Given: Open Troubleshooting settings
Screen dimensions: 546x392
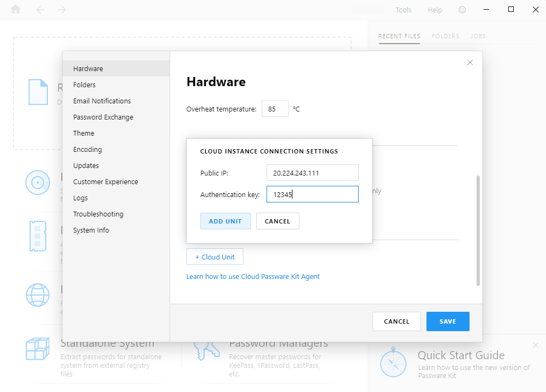Looking at the screenshot, I should [x=116, y=214].
